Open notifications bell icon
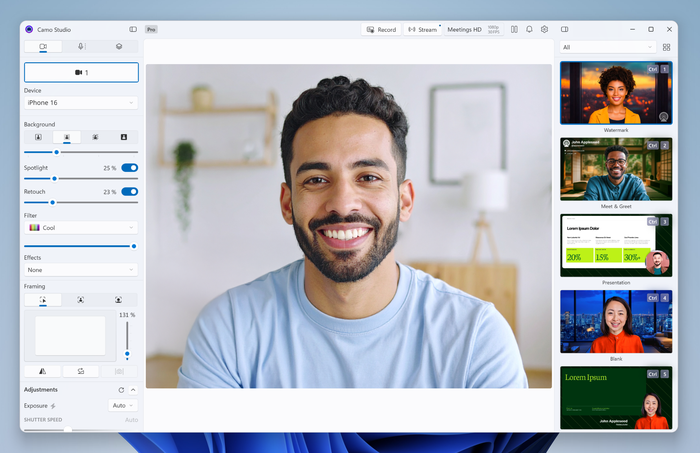This screenshot has height=453, width=700. click(529, 29)
